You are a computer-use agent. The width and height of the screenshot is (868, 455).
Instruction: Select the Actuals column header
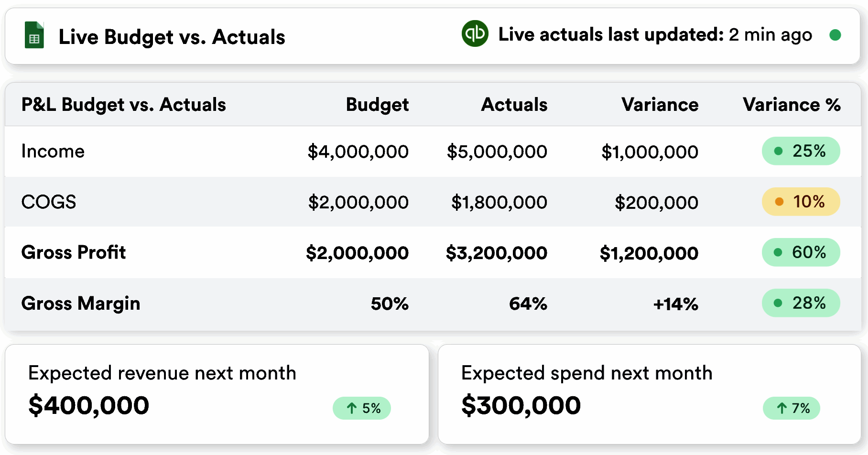pyautogui.click(x=514, y=105)
